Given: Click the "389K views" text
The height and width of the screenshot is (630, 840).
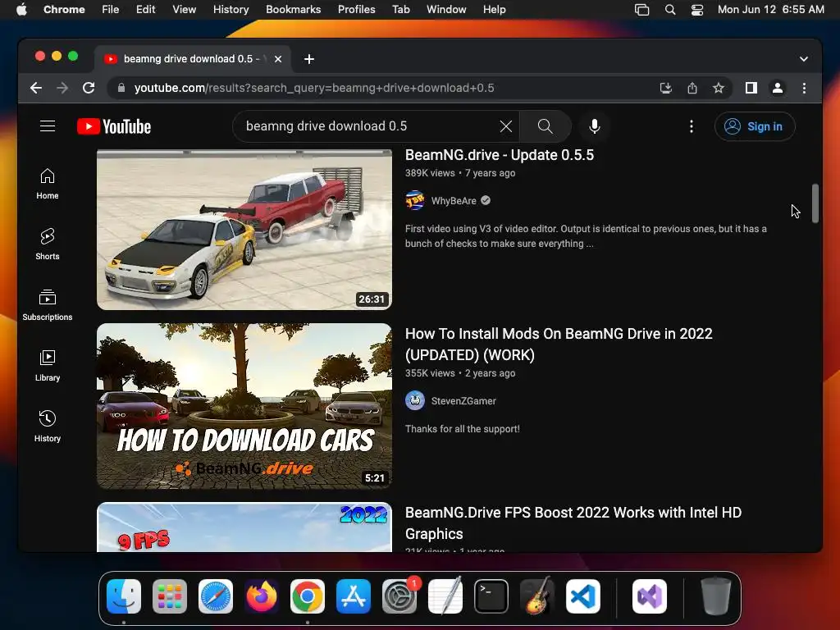Looking at the screenshot, I should click(x=430, y=173).
